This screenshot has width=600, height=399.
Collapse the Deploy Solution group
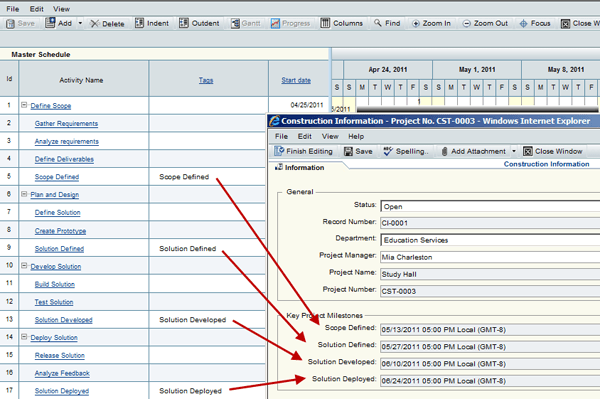24,337
